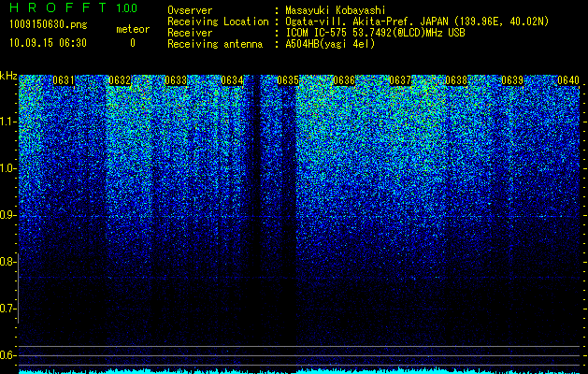The width and height of the screenshot is (588, 374).
Task: Click the Ogata-vill. Akita-Pref. JAPAN location text
Action: click(417, 22)
